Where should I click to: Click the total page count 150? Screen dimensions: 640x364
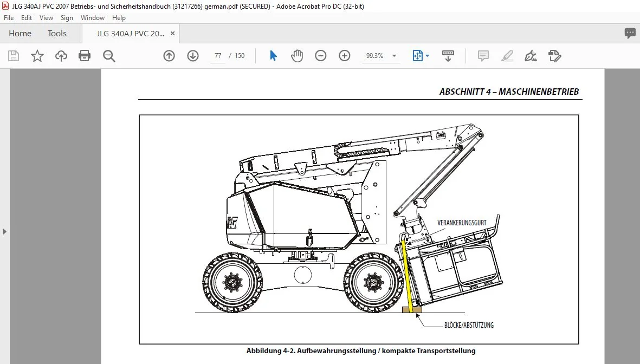(x=240, y=56)
